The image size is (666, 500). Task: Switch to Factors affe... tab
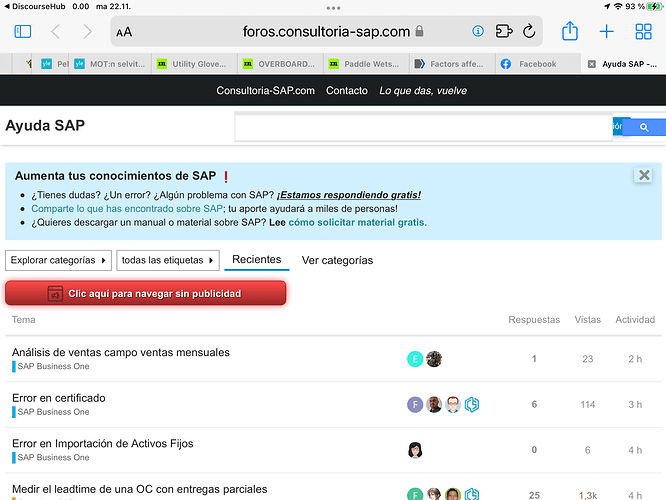click(x=452, y=64)
